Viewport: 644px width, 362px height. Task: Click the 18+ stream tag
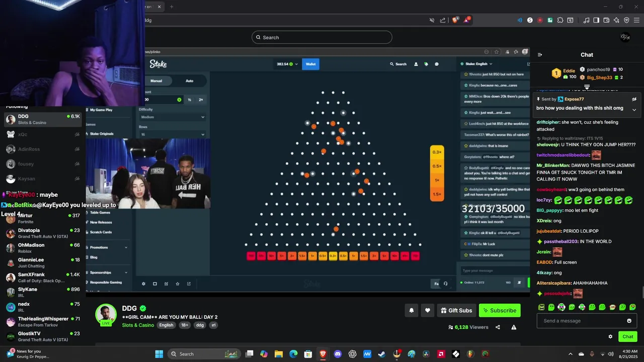[185, 325]
